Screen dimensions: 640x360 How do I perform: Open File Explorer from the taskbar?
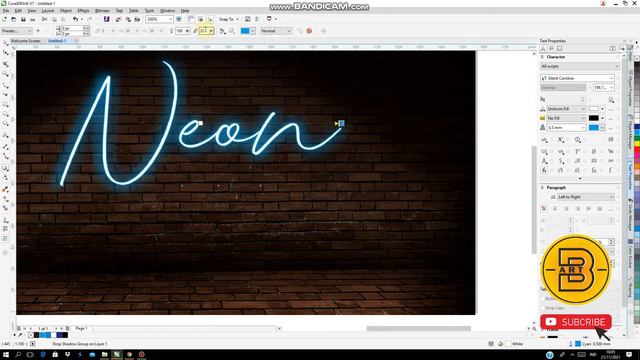click(104, 355)
